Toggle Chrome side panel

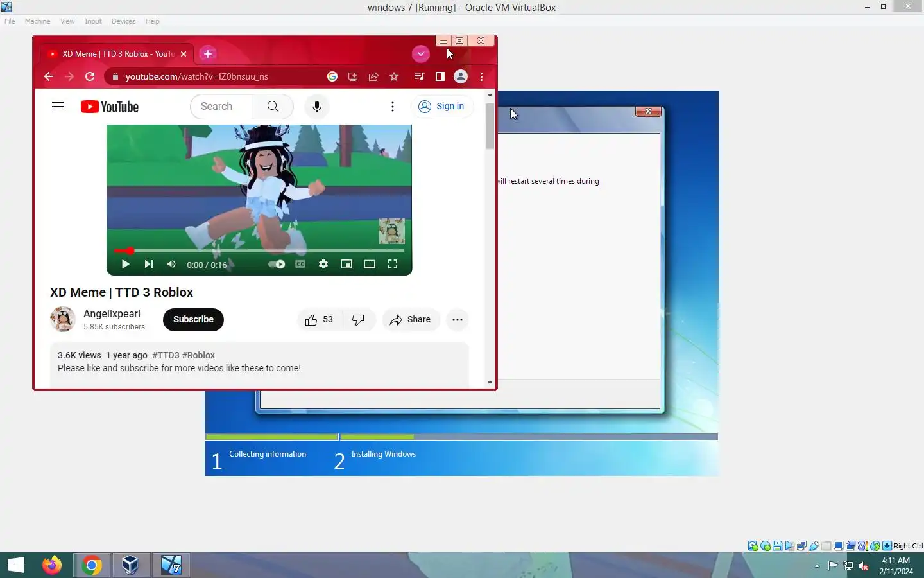click(440, 76)
